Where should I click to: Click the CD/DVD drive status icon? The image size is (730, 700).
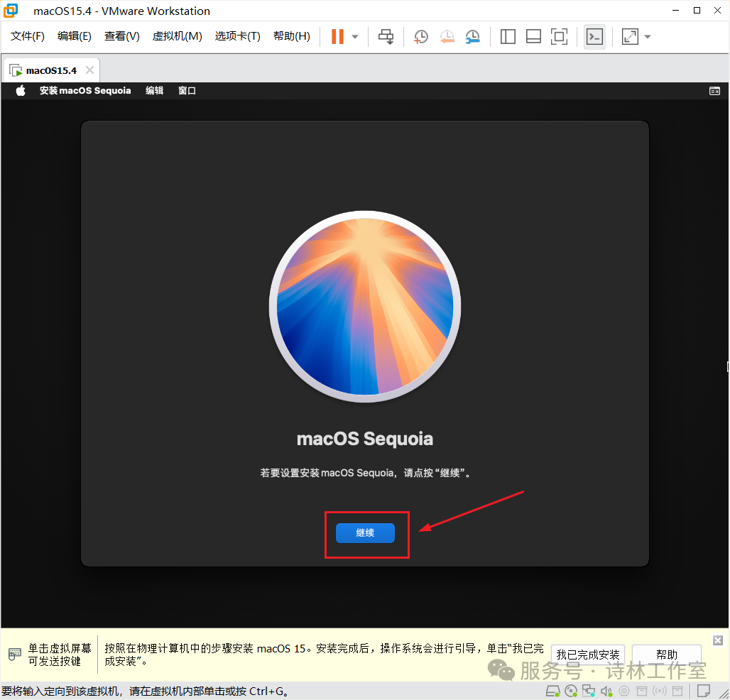(571, 691)
